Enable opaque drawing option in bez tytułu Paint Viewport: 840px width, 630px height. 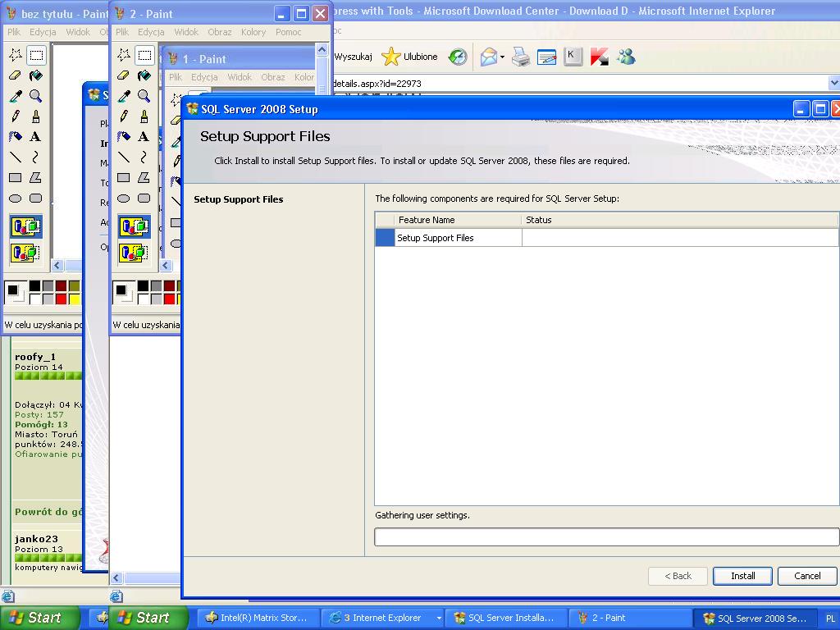25,226
